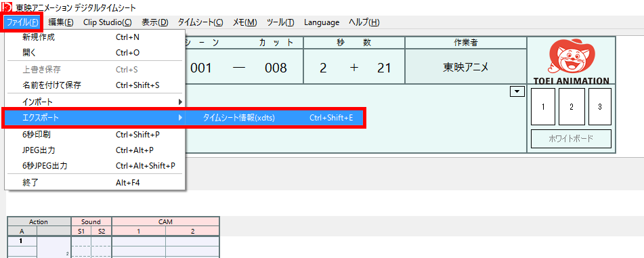This screenshot has height=258, width=644.
Task: Choose 新規作成 from the file menu
Action: (95, 37)
